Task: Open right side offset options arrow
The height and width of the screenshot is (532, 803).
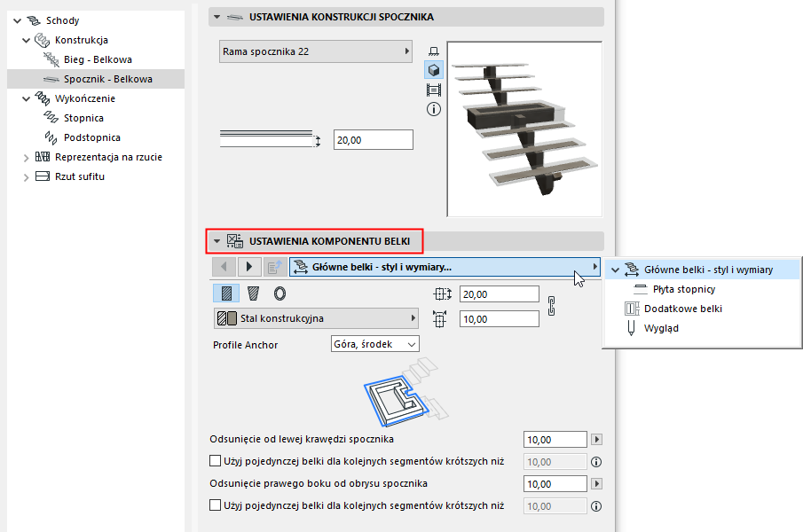Action: coord(596,484)
